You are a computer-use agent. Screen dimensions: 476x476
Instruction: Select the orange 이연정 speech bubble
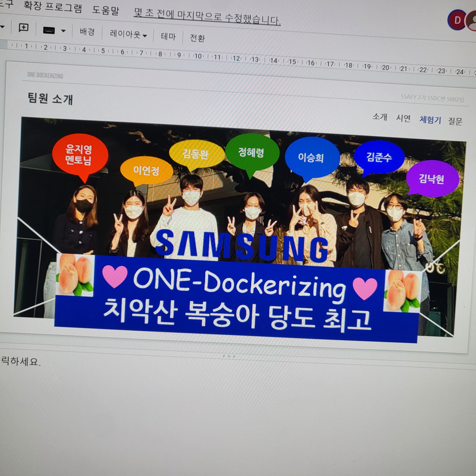[146, 171]
